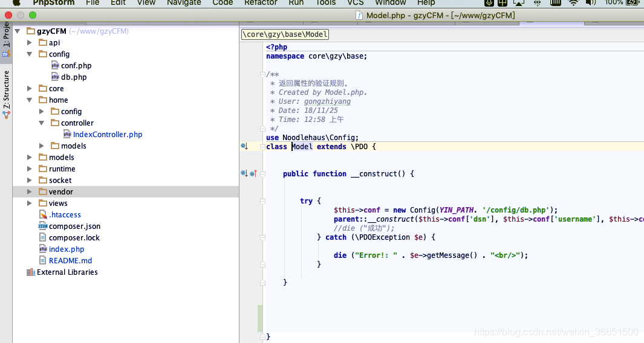
Task: Click the Wi-Fi status icon
Action: 573,2
